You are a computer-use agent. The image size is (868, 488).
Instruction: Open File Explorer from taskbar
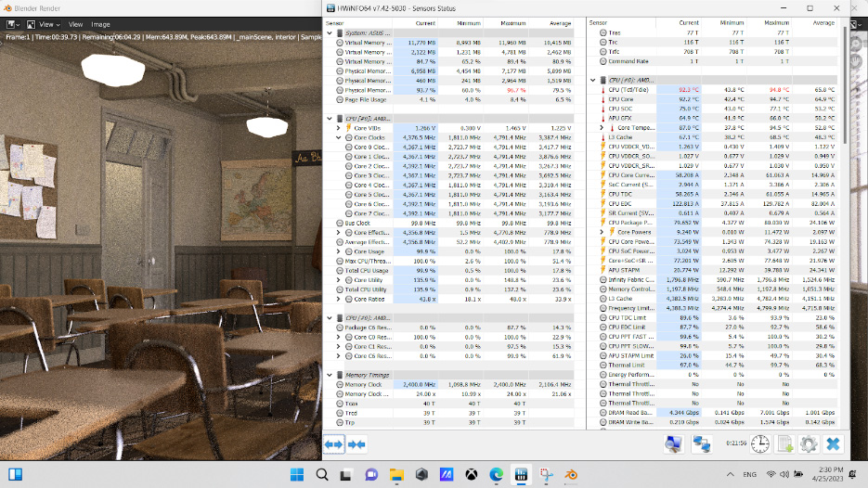[x=396, y=475]
